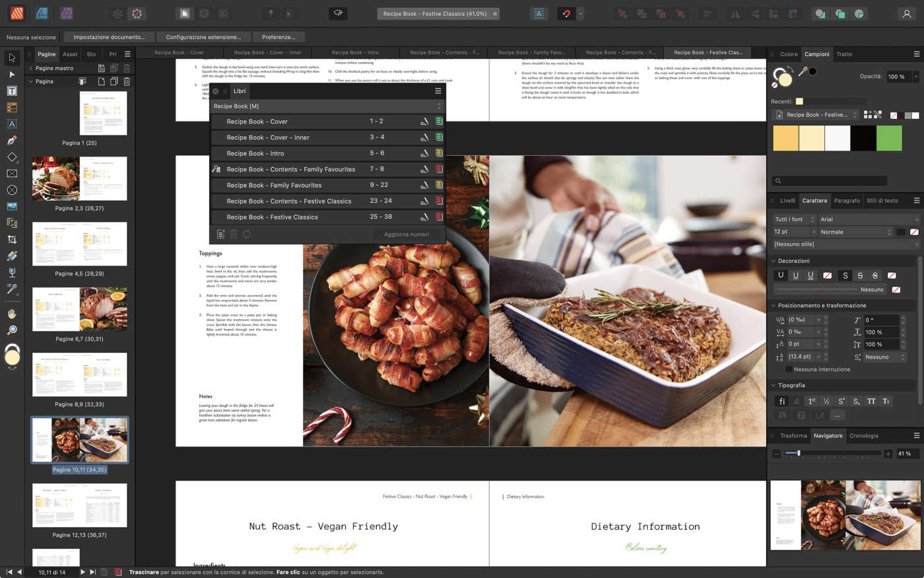924x578 pixels.
Task: Toggle superscript S typography button
Action: pyautogui.click(x=841, y=401)
